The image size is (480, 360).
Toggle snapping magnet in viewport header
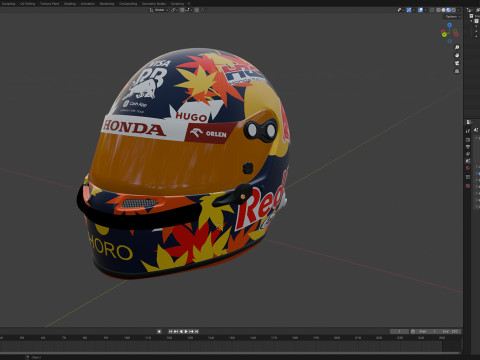(x=182, y=10)
